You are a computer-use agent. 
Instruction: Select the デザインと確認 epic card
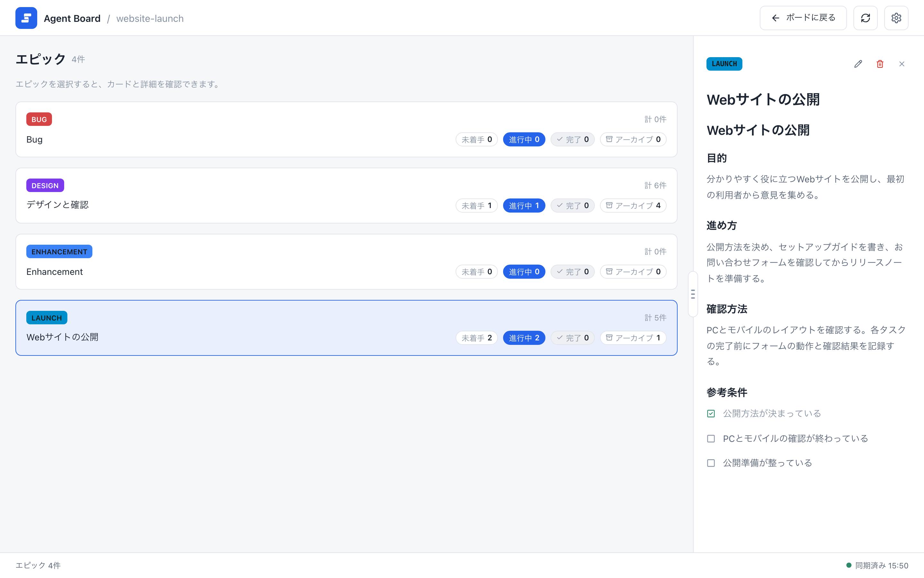click(346, 195)
